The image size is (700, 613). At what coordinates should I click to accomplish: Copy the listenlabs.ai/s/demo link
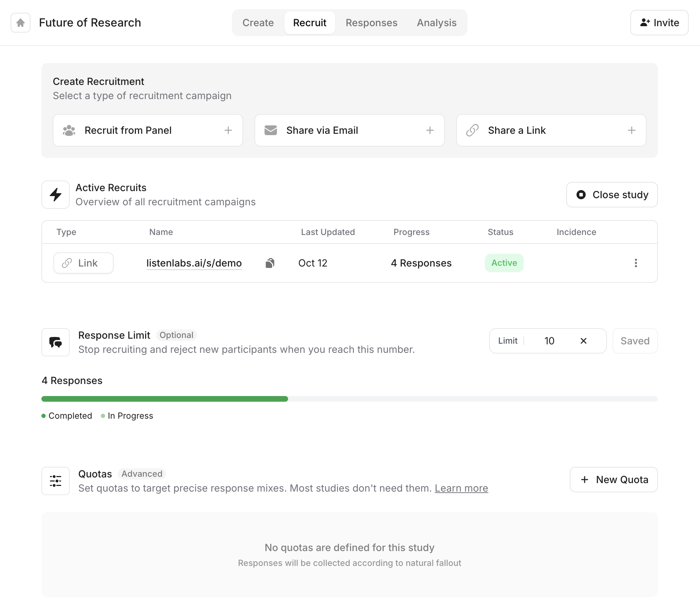tap(270, 263)
